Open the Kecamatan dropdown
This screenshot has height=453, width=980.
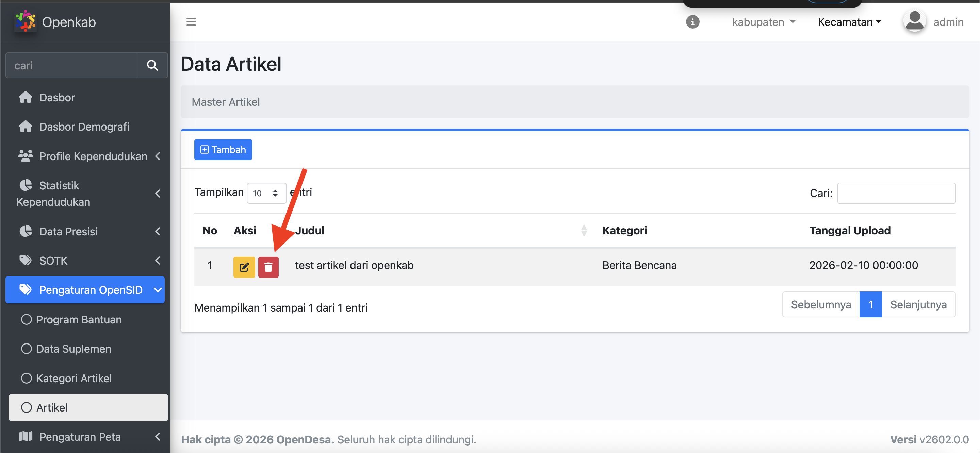[x=849, y=22]
